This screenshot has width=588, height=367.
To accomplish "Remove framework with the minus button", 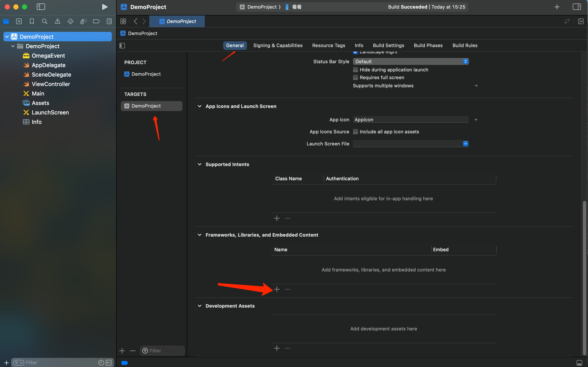I will pos(288,289).
